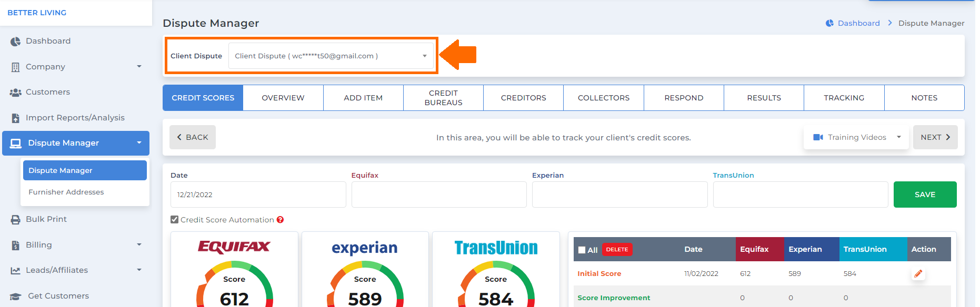Click the Import Reports/Analysis file icon
This screenshot has width=980, height=307.
(15, 118)
